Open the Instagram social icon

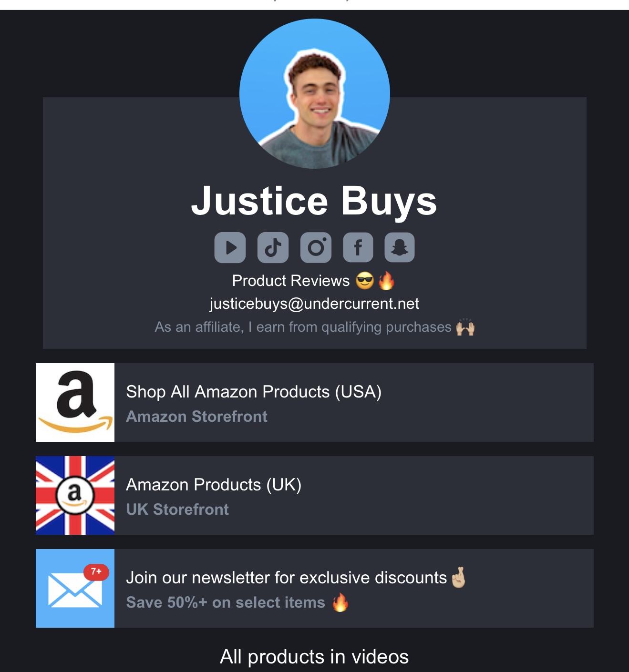316,248
